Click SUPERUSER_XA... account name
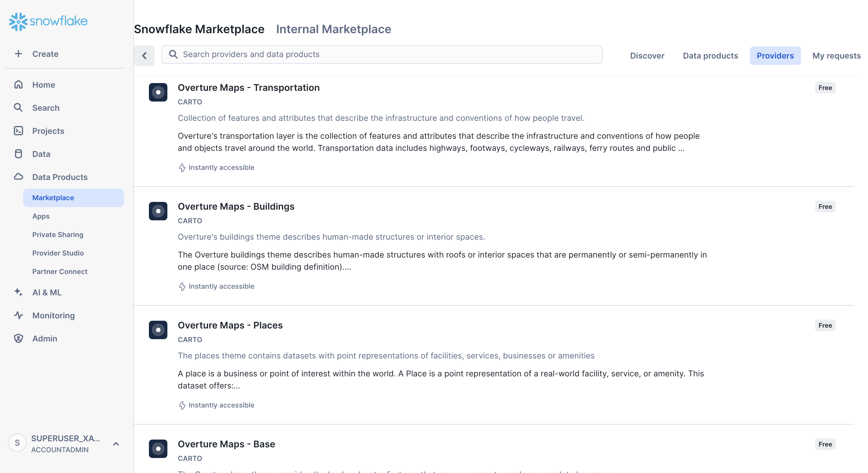The width and height of the screenshot is (868, 473). [x=66, y=438]
